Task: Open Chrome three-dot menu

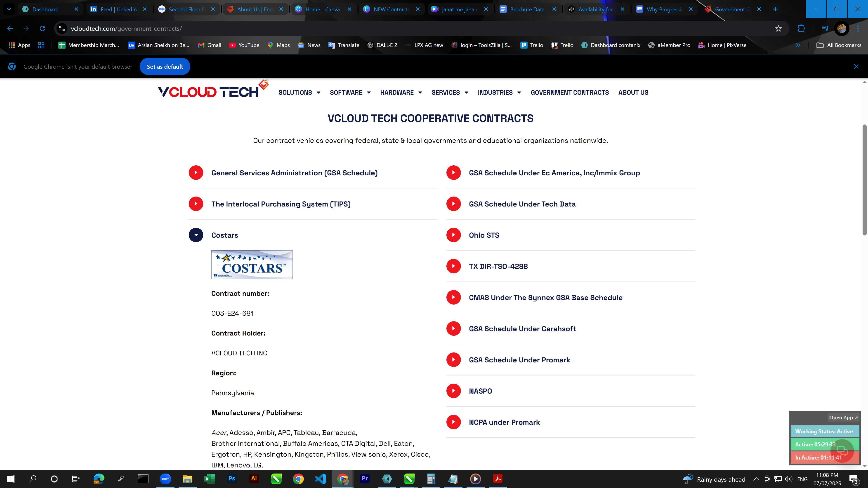Action: 858,29
